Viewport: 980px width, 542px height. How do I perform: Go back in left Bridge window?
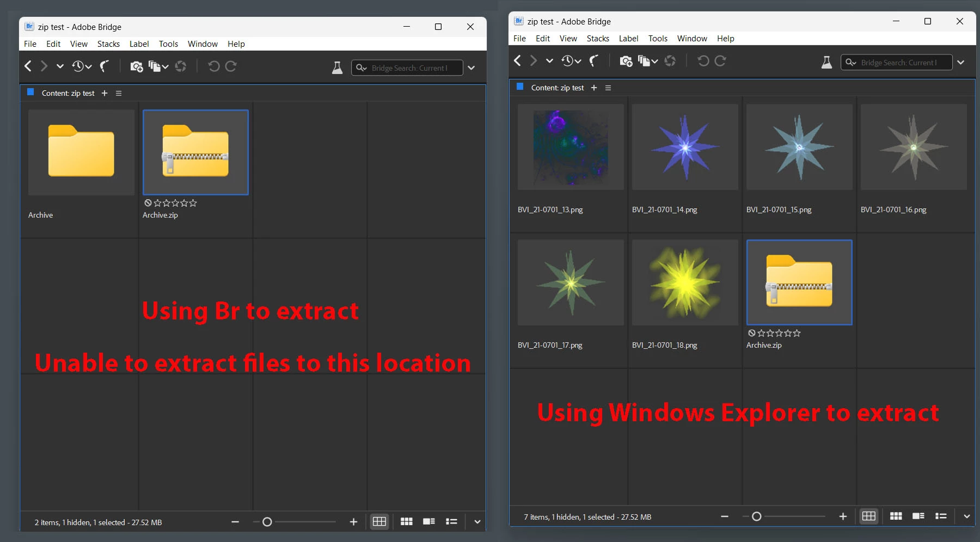pyautogui.click(x=28, y=66)
